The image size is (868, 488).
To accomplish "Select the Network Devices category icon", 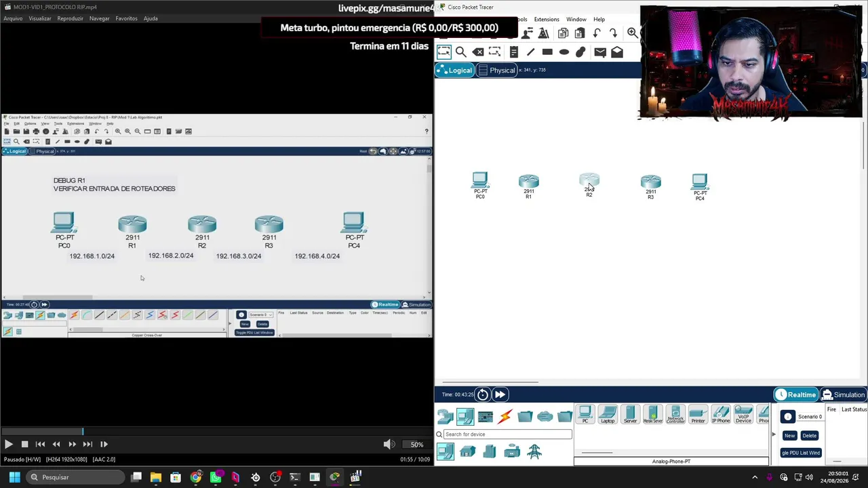I will point(446,416).
